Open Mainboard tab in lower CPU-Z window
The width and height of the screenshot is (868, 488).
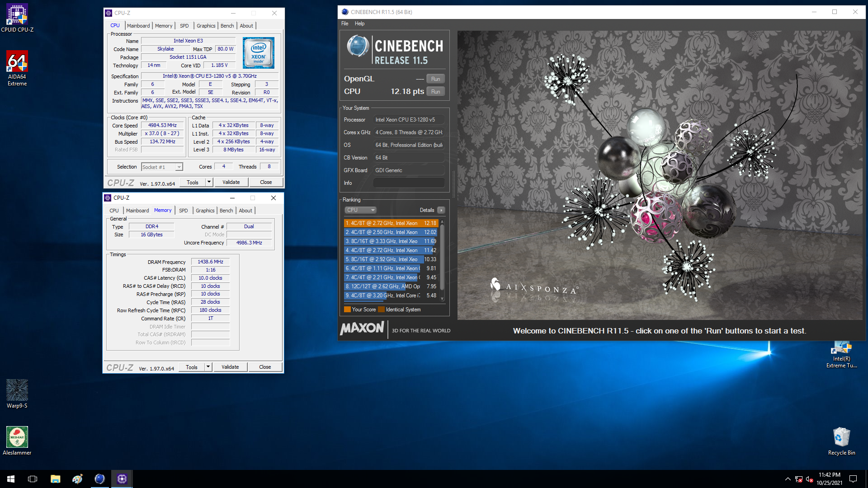click(x=137, y=211)
